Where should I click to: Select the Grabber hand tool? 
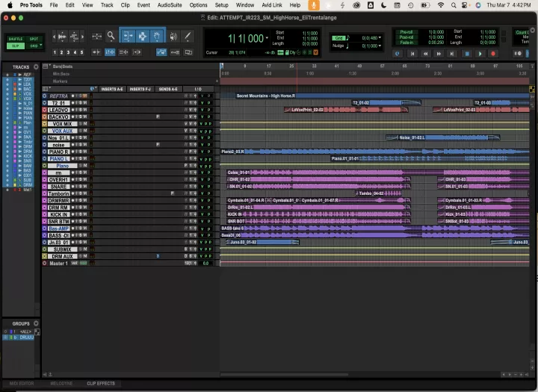(157, 36)
